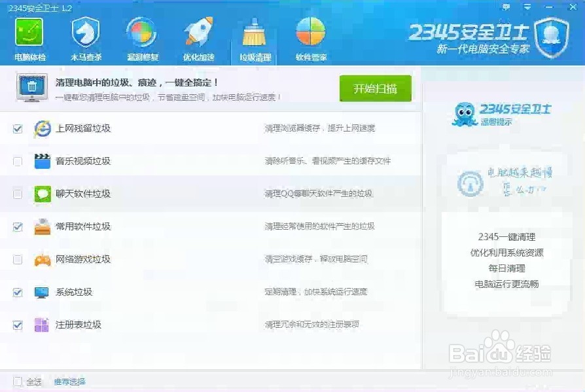
Task: Click the monitor trash-bin icon in banner
Action: pyautogui.click(x=32, y=88)
